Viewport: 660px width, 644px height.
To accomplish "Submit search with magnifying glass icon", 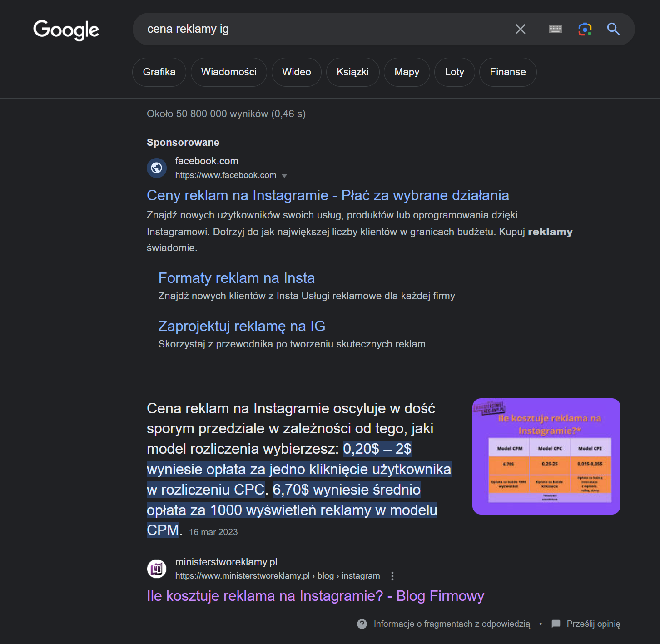I will pyautogui.click(x=613, y=29).
